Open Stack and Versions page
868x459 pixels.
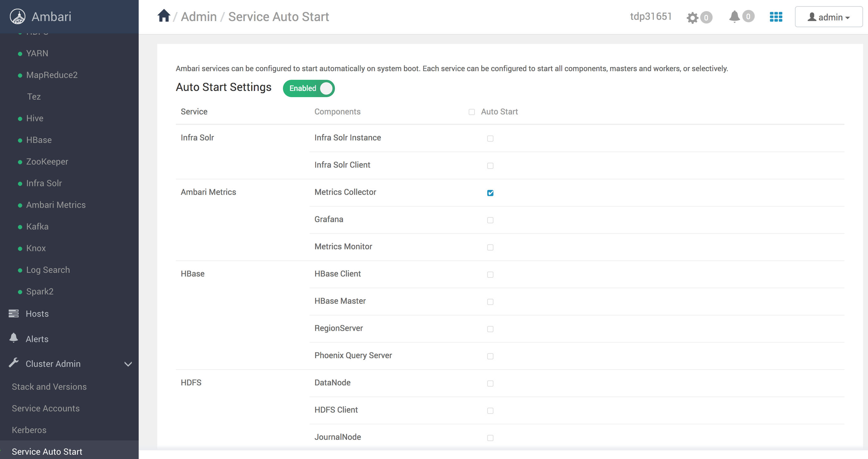pyautogui.click(x=49, y=387)
